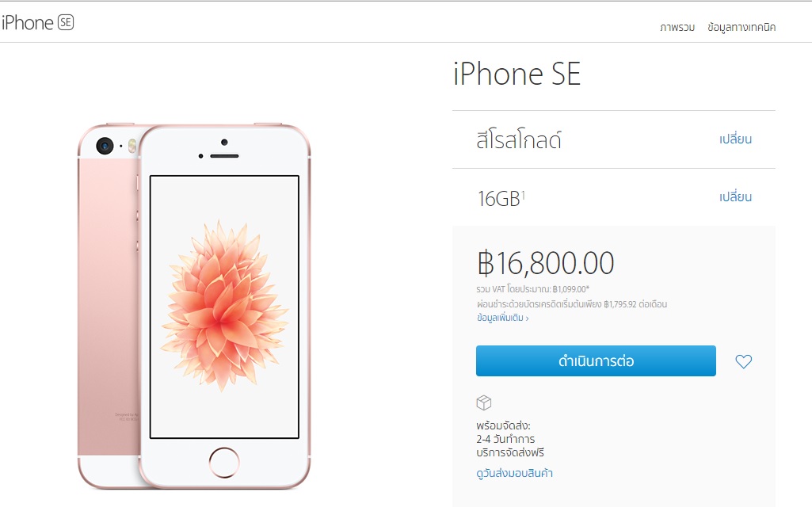Click the ดำเนินการต่อ continue button
This screenshot has width=812, height=511.
click(x=596, y=360)
